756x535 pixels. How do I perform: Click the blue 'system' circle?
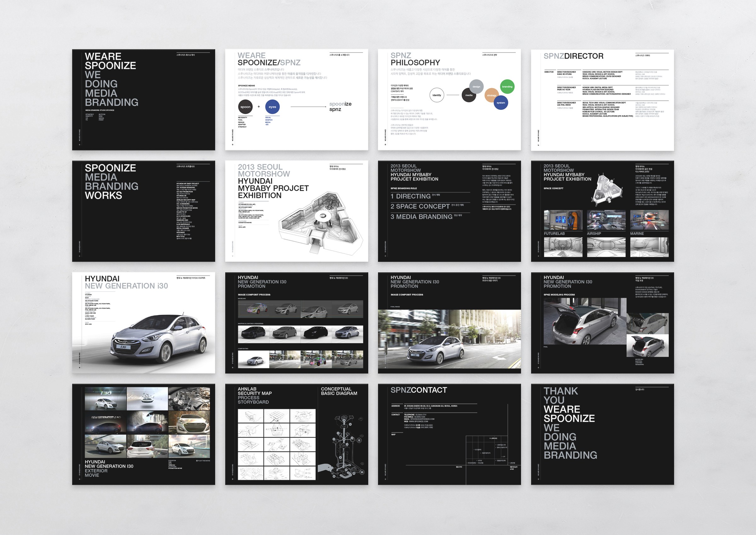point(501,103)
